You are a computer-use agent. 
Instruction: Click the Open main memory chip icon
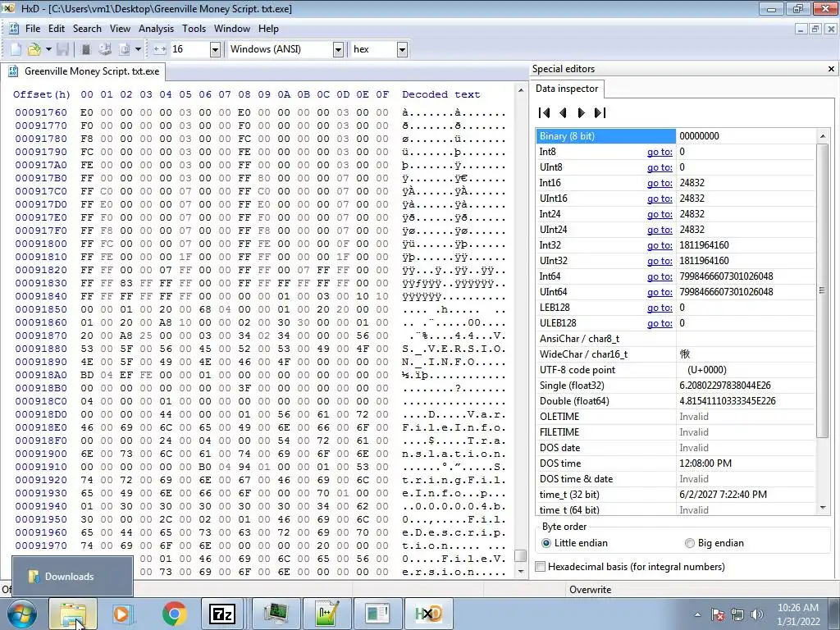85,49
